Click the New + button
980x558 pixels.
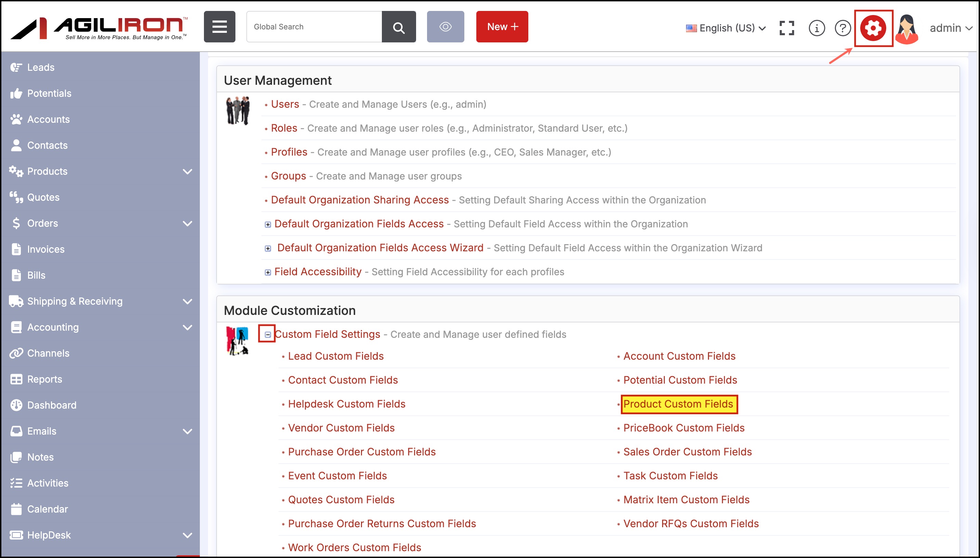pos(502,27)
